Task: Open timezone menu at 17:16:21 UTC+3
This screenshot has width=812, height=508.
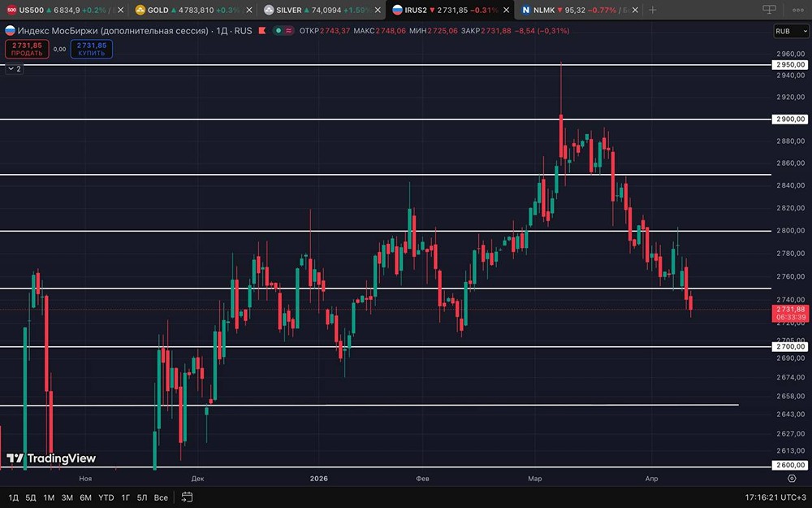Action: tap(775, 497)
